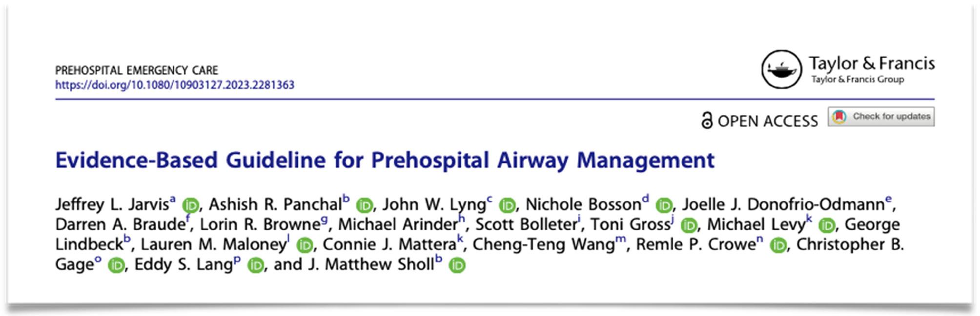Open Christopher B. Gage's ORCID icon
The image size is (980, 316).
116,266
